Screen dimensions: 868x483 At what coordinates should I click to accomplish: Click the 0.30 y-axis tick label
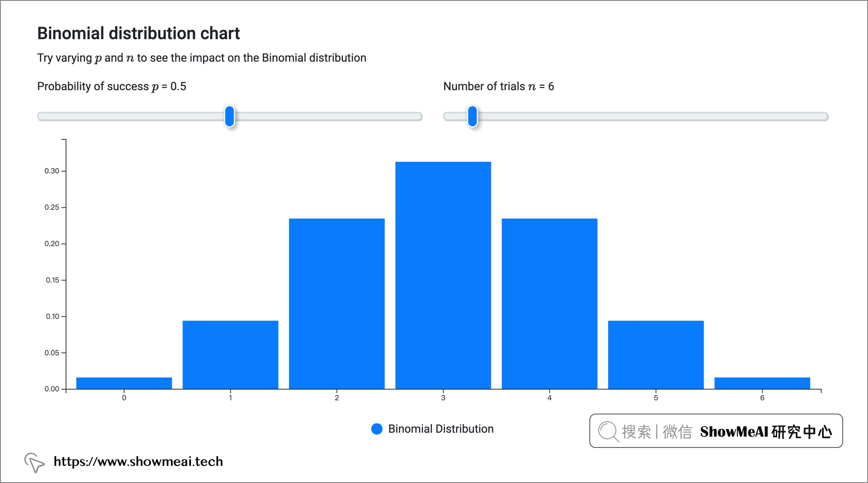coord(52,171)
